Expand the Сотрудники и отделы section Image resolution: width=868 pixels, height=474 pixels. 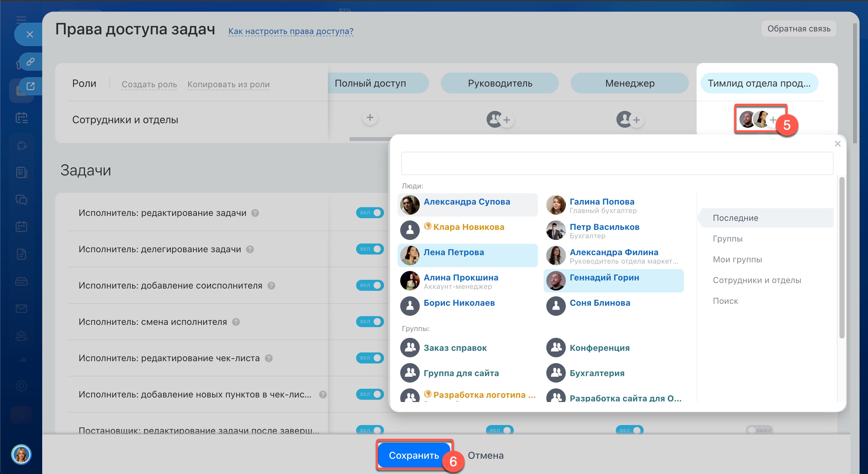(756, 280)
